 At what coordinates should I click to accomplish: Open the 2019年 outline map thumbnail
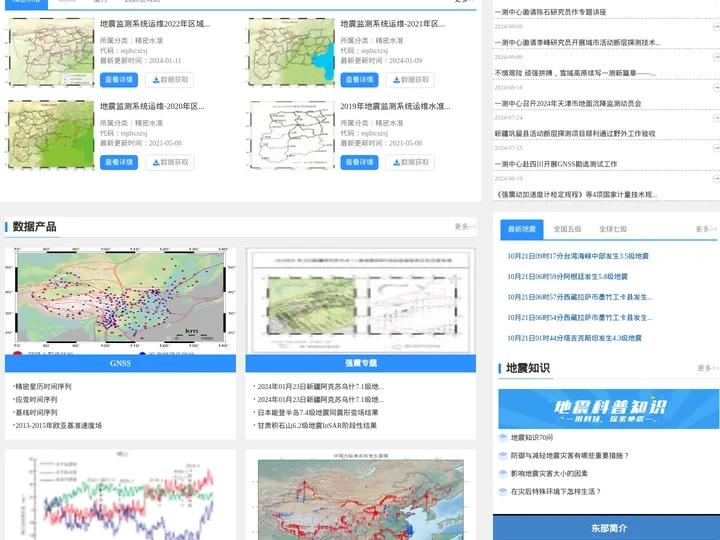tap(292, 135)
